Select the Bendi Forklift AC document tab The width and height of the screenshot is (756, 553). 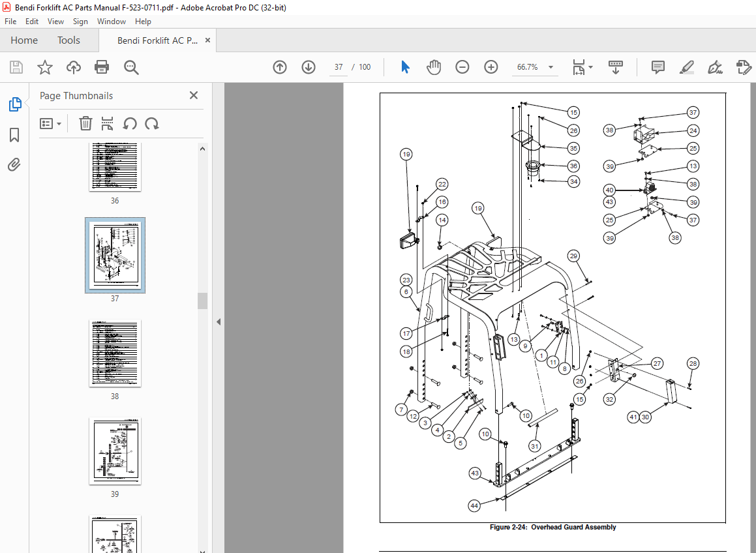(x=157, y=40)
